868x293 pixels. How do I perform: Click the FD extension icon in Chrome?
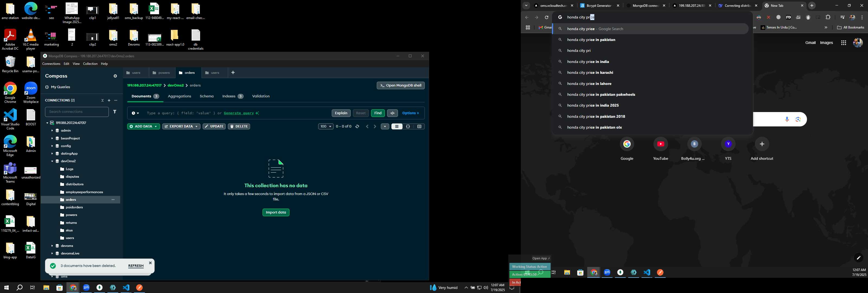click(x=788, y=17)
